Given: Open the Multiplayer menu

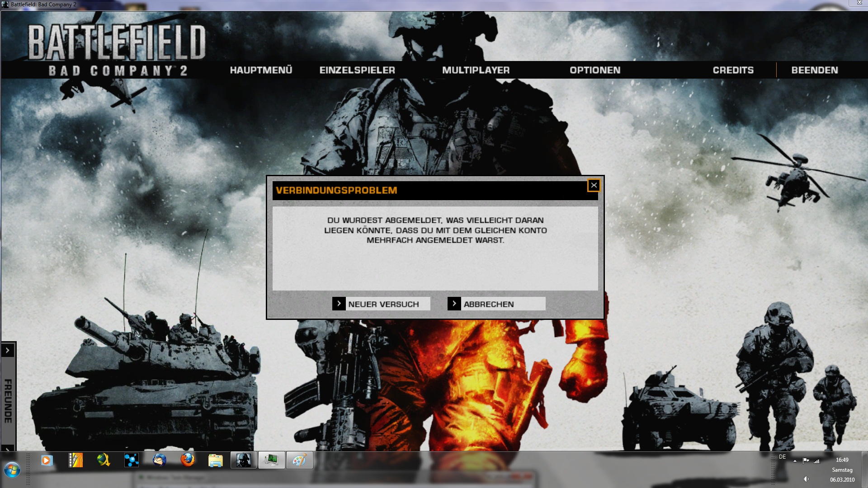Looking at the screenshot, I should 476,70.
